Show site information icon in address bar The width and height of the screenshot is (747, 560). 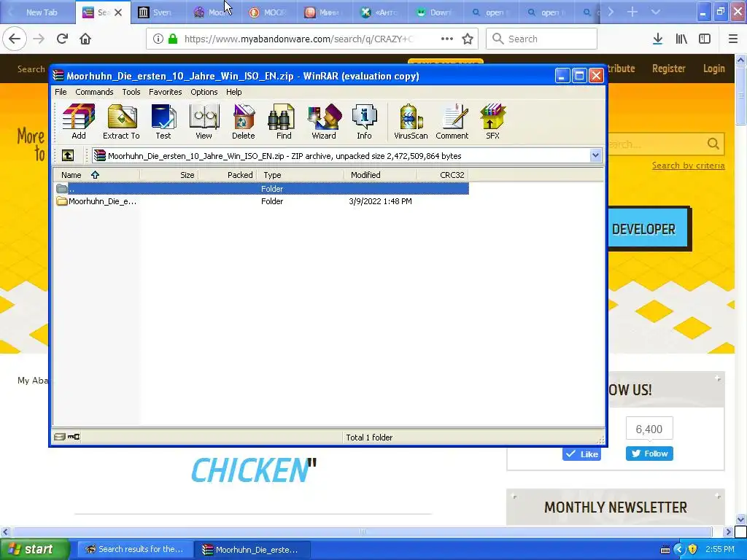click(x=158, y=39)
